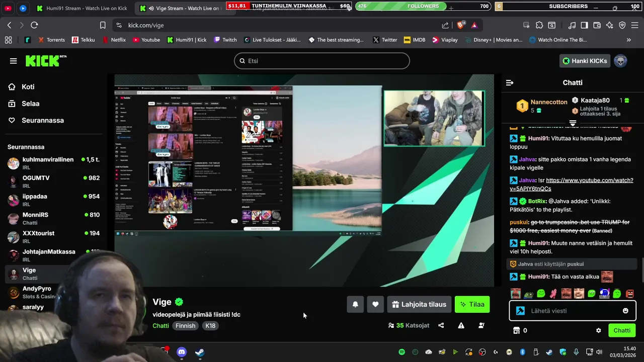
Task: Open the VPN shield toolbar icon
Action: pos(622,25)
